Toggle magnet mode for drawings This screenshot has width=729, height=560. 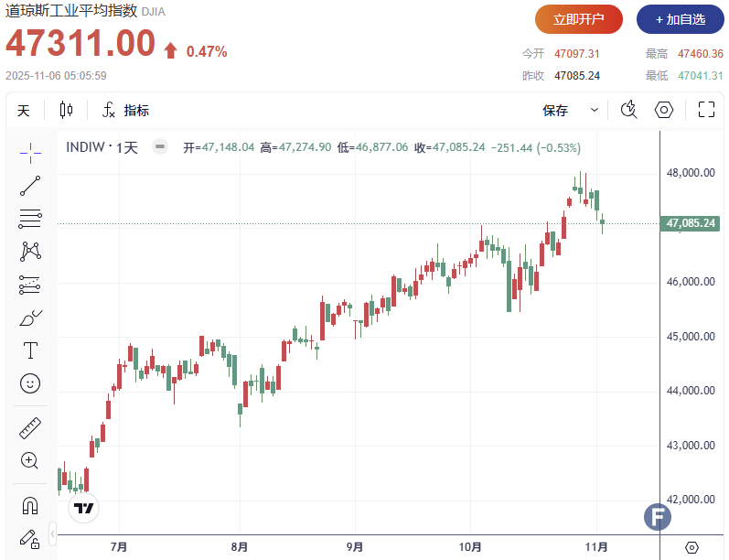pyautogui.click(x=30, y=504)
